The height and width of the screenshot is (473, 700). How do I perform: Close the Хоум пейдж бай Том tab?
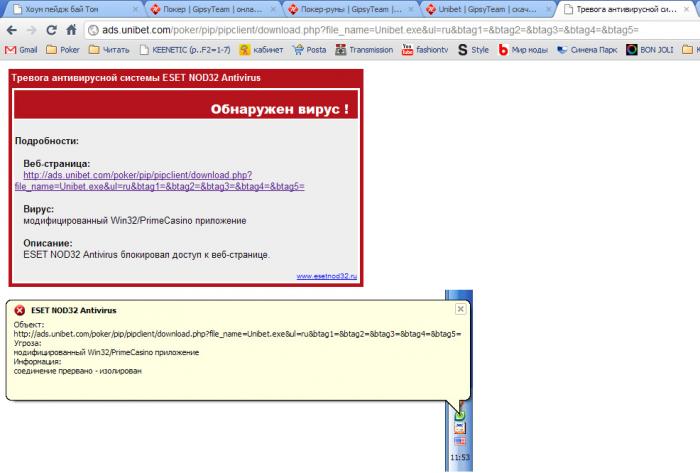click(x=136, y=9)
